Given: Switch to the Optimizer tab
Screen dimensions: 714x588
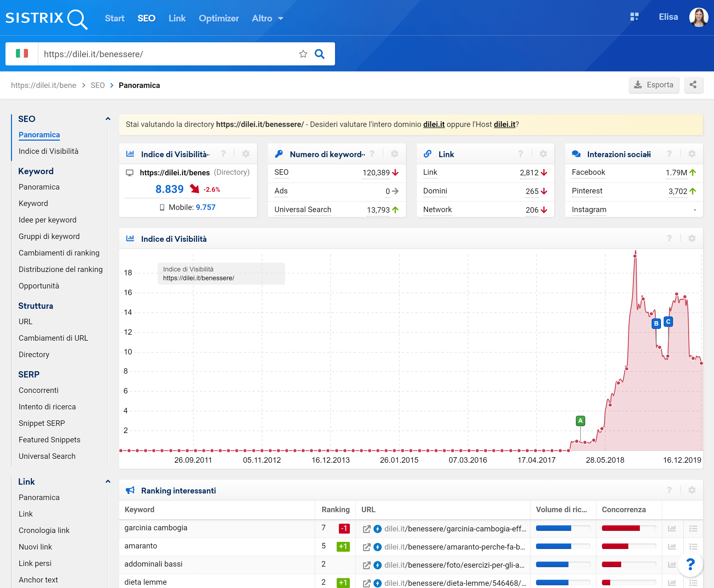Looking at the screenshot, I should pos(219,18).
